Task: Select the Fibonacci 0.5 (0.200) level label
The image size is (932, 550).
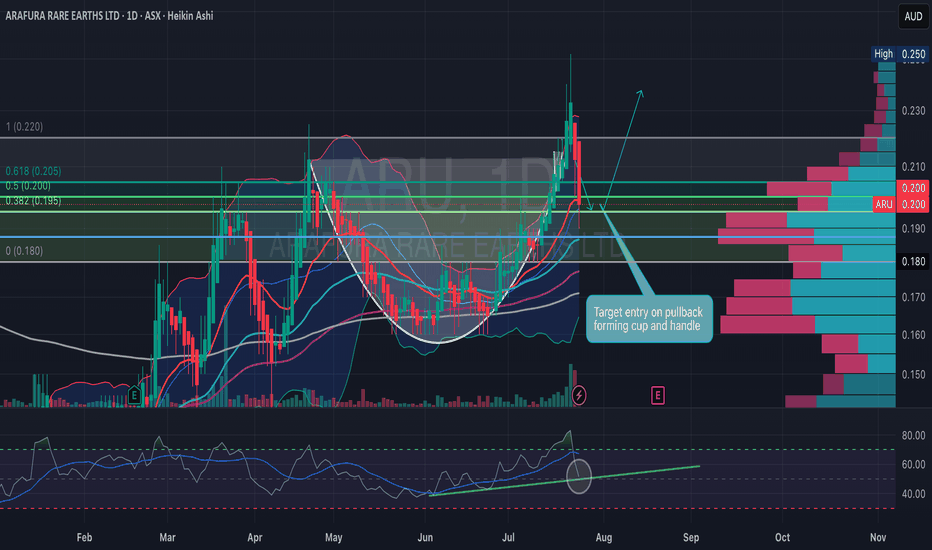Action: point(28,186)
